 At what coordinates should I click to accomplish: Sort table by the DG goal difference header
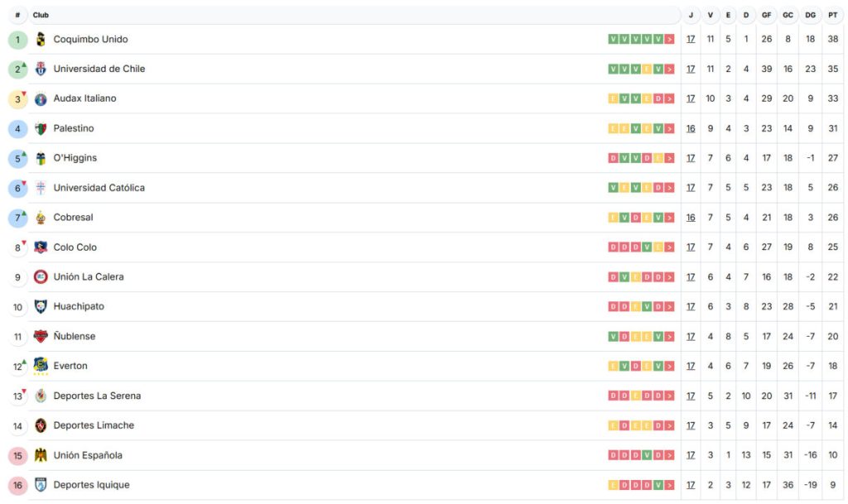coord(810,15)
